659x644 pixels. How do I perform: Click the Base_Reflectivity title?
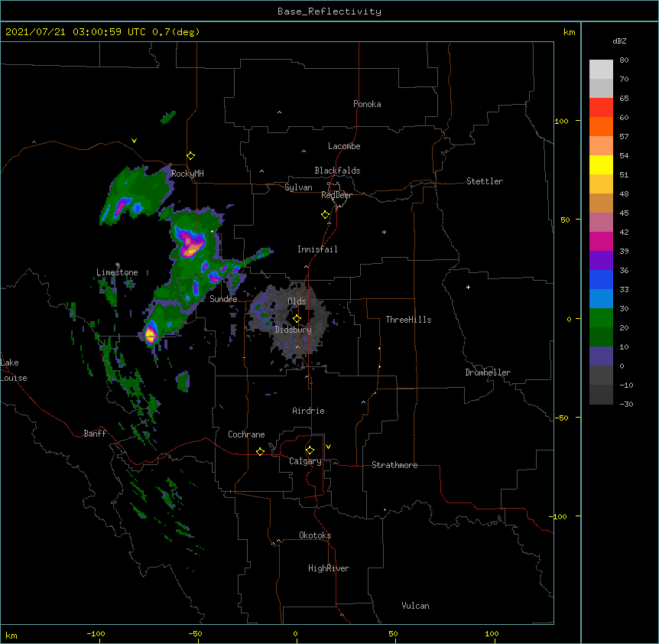pyautogui.click(x=329, y=11)
